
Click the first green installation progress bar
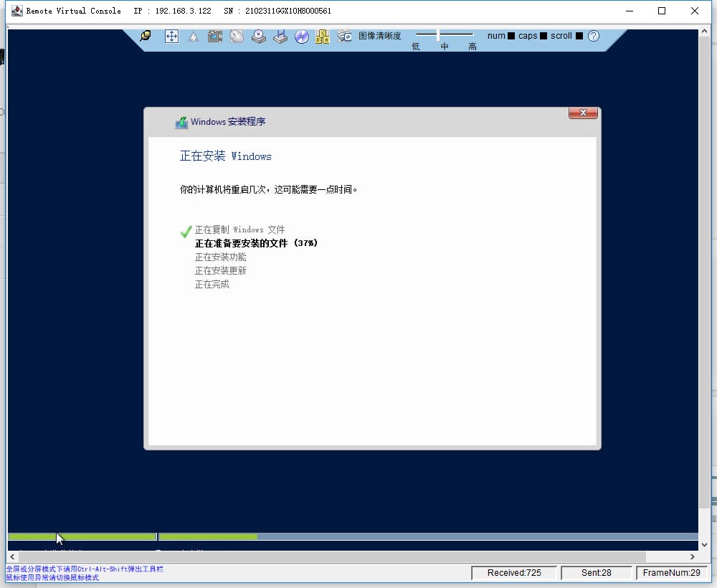click(x=82, y=536)
